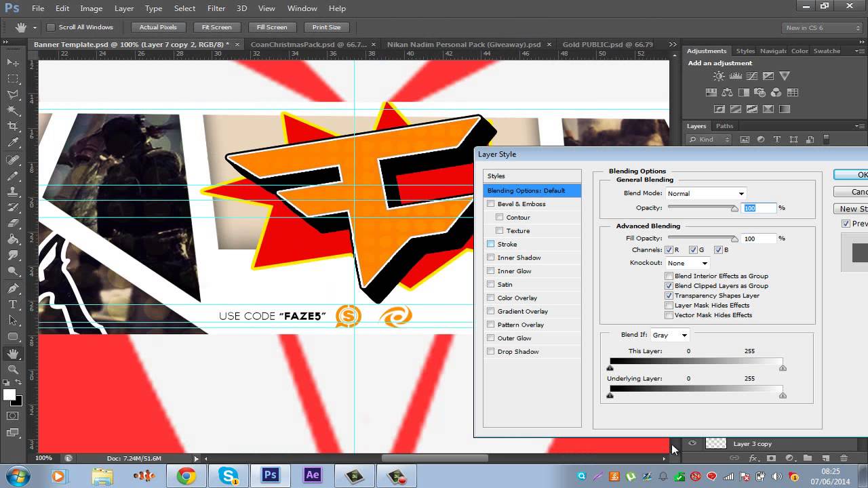868x488 pixels.
Task: Enable the Drop Shadow checkbox
Action: (x=491, y=351)
